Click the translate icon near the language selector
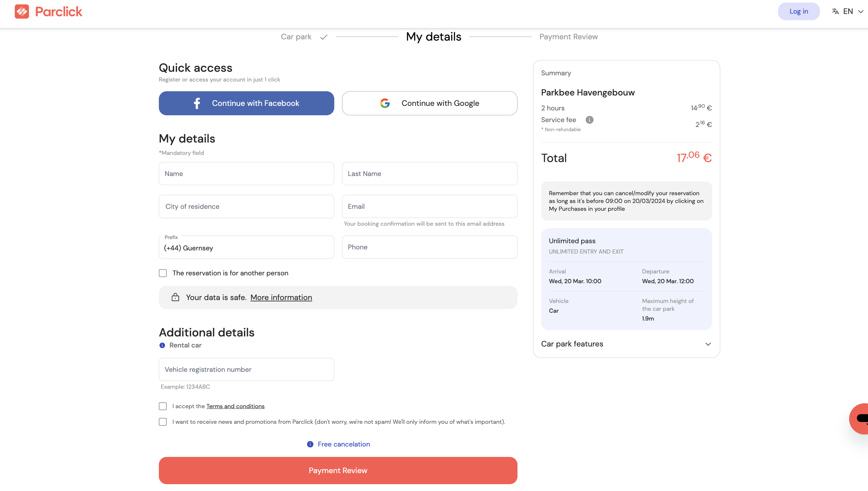This screenshot has height=491, width=868. (835, 11)
